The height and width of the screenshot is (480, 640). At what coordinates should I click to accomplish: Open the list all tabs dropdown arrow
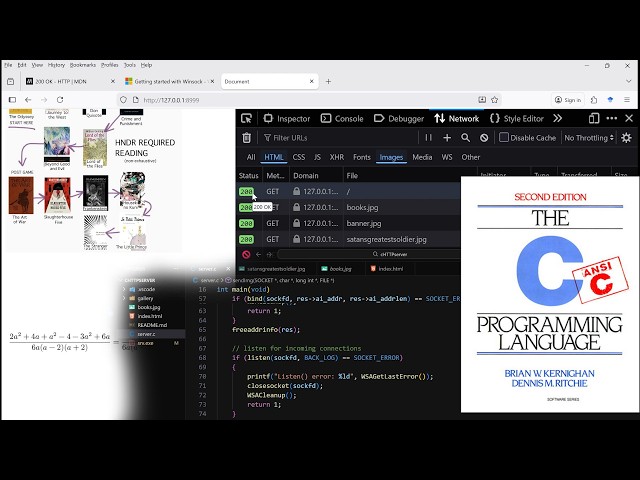[629, 82]
